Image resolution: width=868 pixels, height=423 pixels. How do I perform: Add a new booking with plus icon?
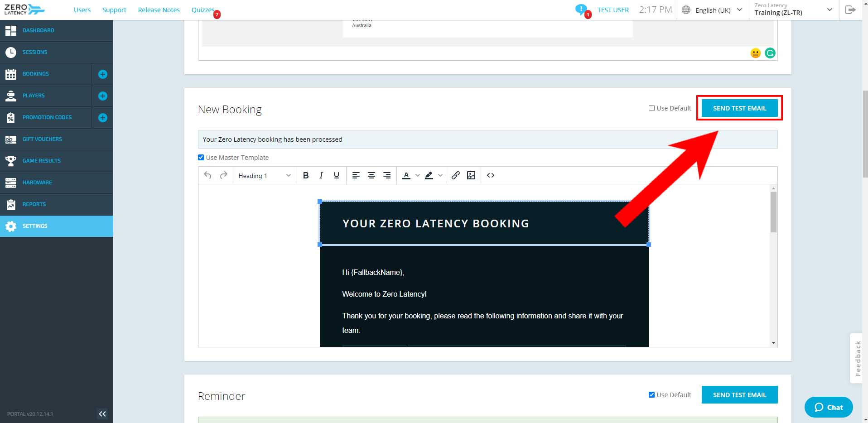(103, 74)
